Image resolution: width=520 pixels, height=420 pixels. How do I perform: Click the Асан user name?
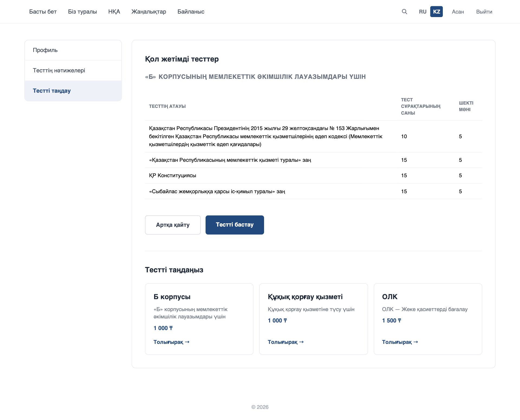click(458, 12)
